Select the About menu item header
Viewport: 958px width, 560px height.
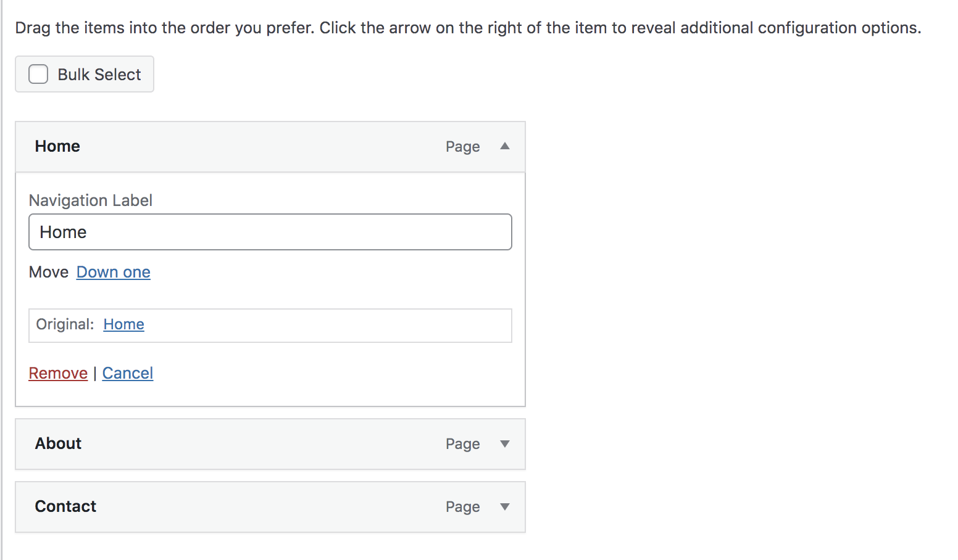click(58, 443)
